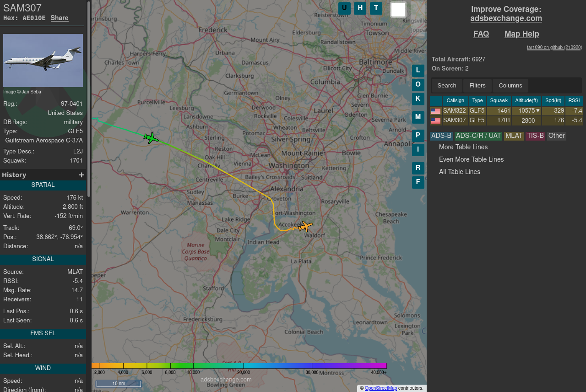Select the green aircraft icon on the map
This screenshot has height=392, width=586.
151,137
